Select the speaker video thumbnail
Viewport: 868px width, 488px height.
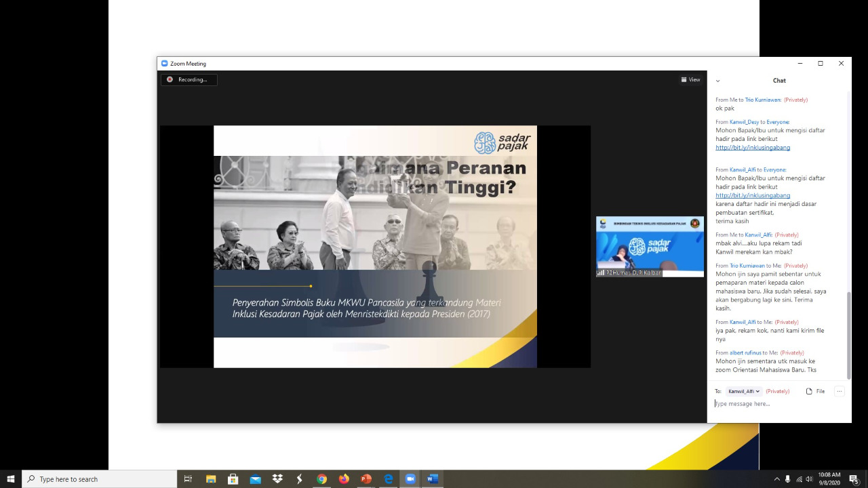point(650,246)
